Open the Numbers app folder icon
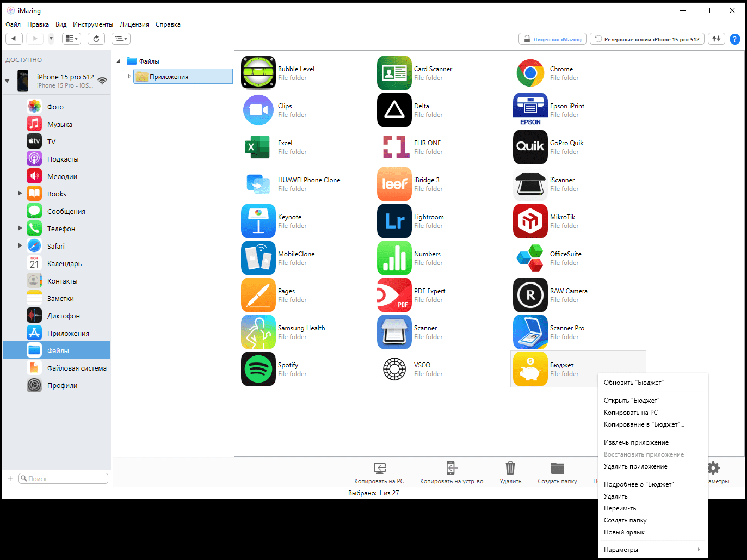Image resolution: width=747 pixels, height=560 pixels. (x=394, y=258)
